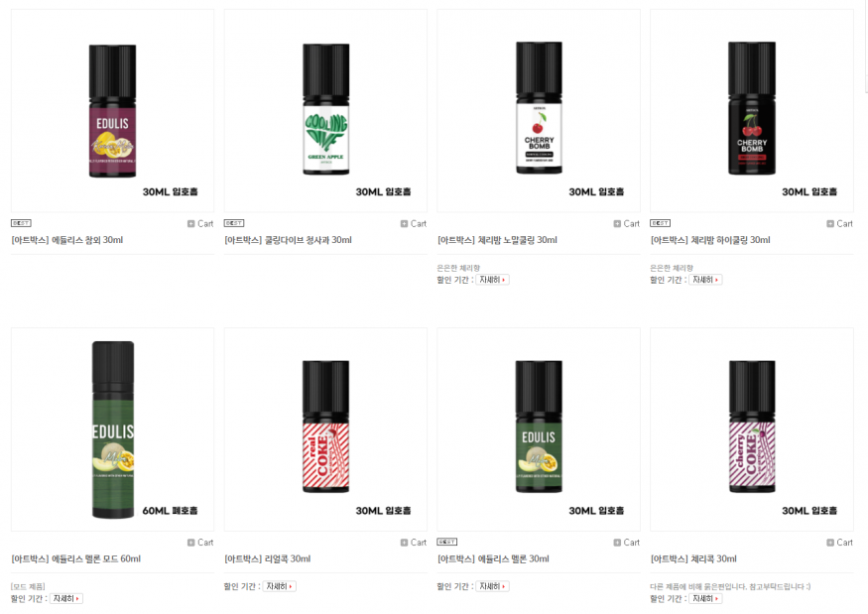Viewport: 868px width, 614px height.
Task: View the white Cherry Bomb bottle thumbnail
Action: pos(539,110)
